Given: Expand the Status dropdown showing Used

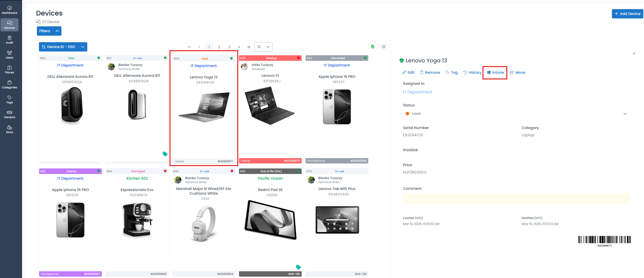Looking at the screenshot, I should (516, 114).
